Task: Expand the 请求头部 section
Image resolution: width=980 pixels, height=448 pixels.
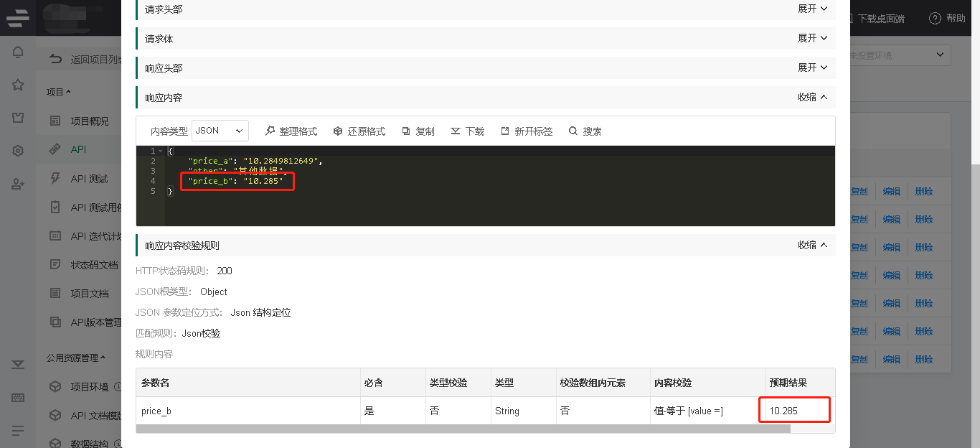Action: tap(812, 9)
